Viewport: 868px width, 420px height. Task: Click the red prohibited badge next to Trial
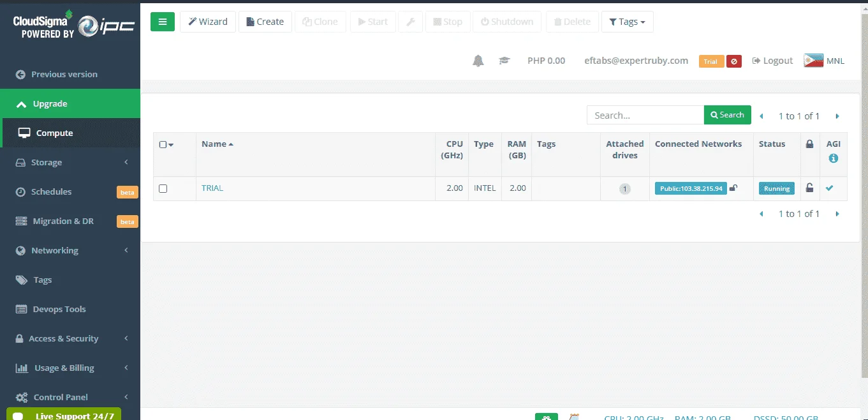pyautogui.click(x=733, y=61)
